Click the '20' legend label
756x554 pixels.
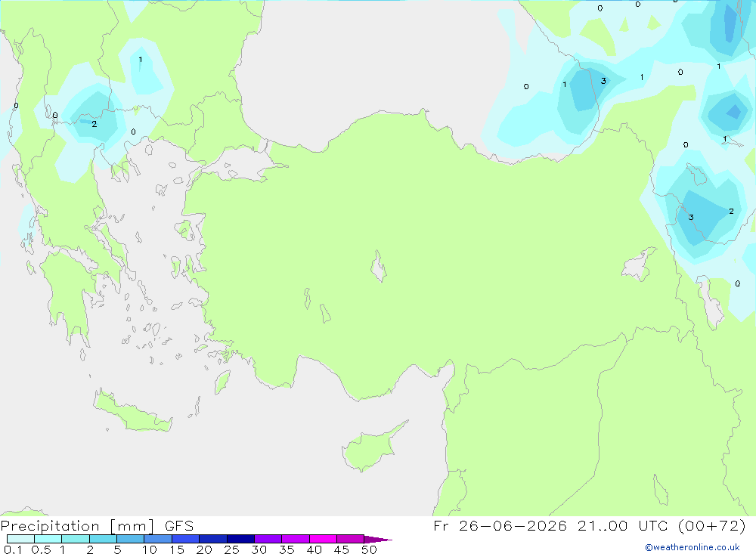pyautogui.click(x=204, y=549)
